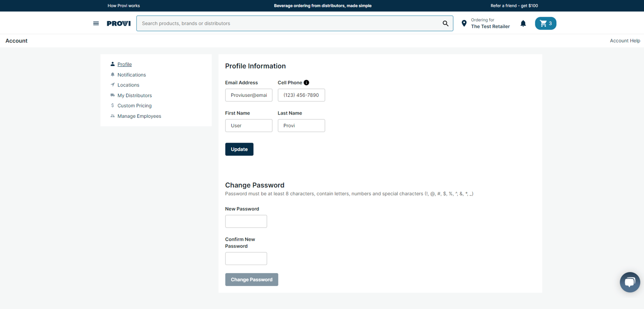Click the search magnifier icon

[446, 23]
